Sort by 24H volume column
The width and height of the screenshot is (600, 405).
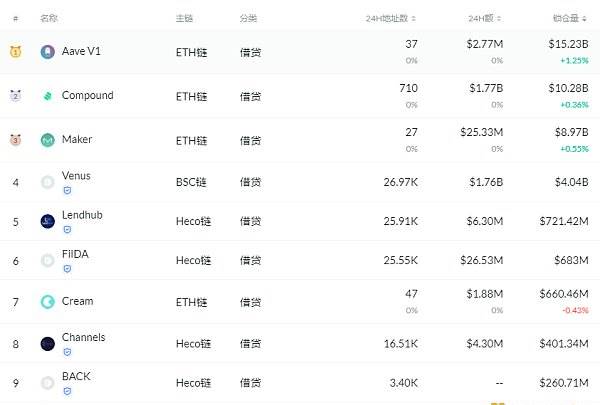pos(484,18)
